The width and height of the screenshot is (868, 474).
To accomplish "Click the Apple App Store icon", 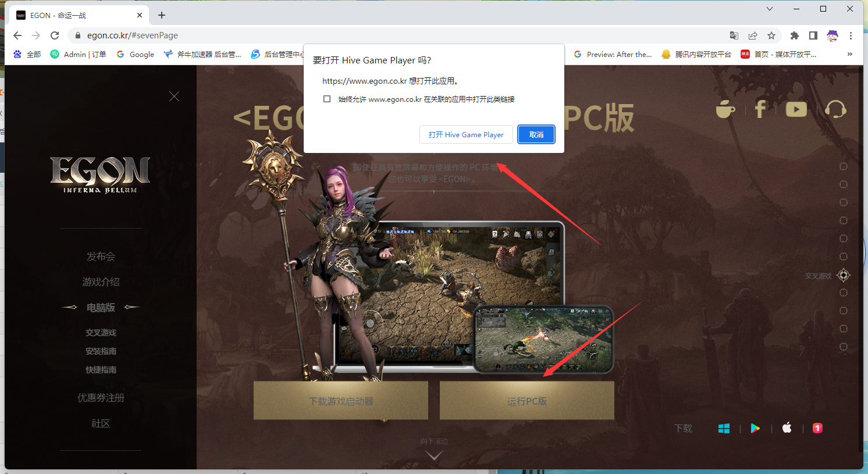I will [787, 429].
